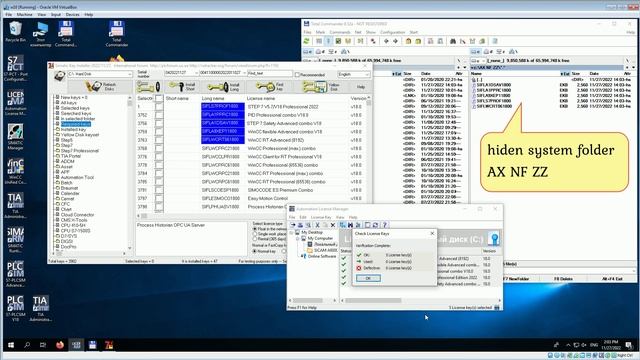640x360 pixels.
Task: Collapse the My Computer tree node
Action: point(298,238)
